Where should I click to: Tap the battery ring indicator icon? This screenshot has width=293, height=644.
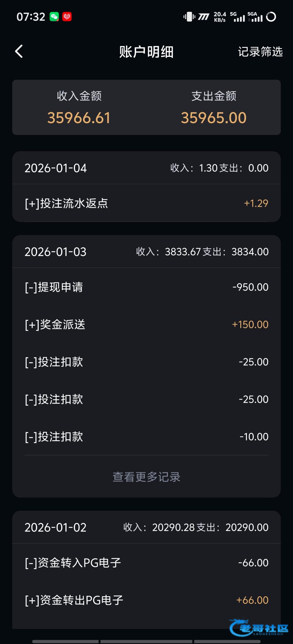point(271,17)
